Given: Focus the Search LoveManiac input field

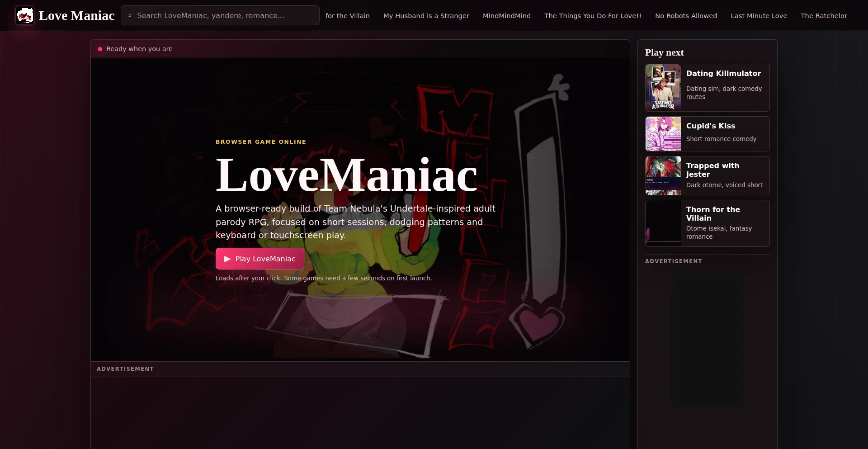Looking at the screenshot, I should tap(220, 15).
